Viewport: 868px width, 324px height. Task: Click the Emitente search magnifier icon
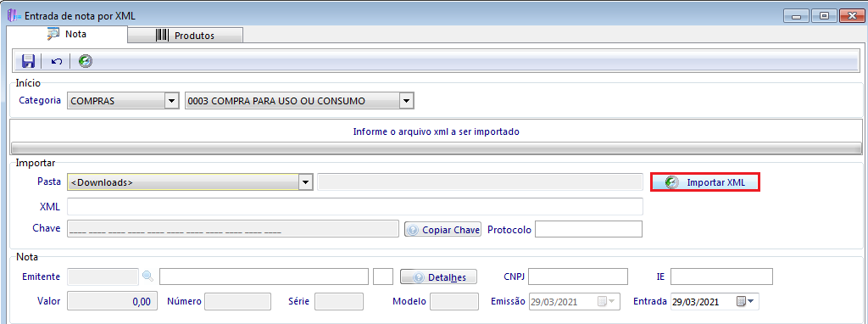pyautogui.click(x=147, y=276)
